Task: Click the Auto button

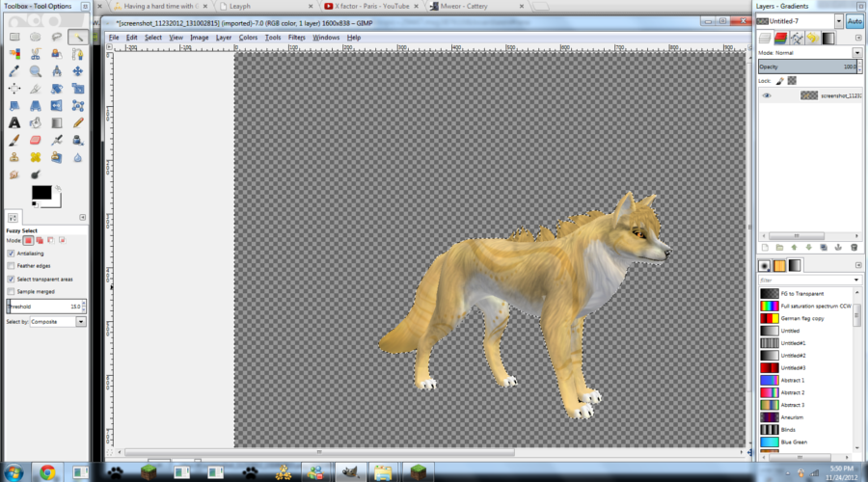Action: [854, 21]
